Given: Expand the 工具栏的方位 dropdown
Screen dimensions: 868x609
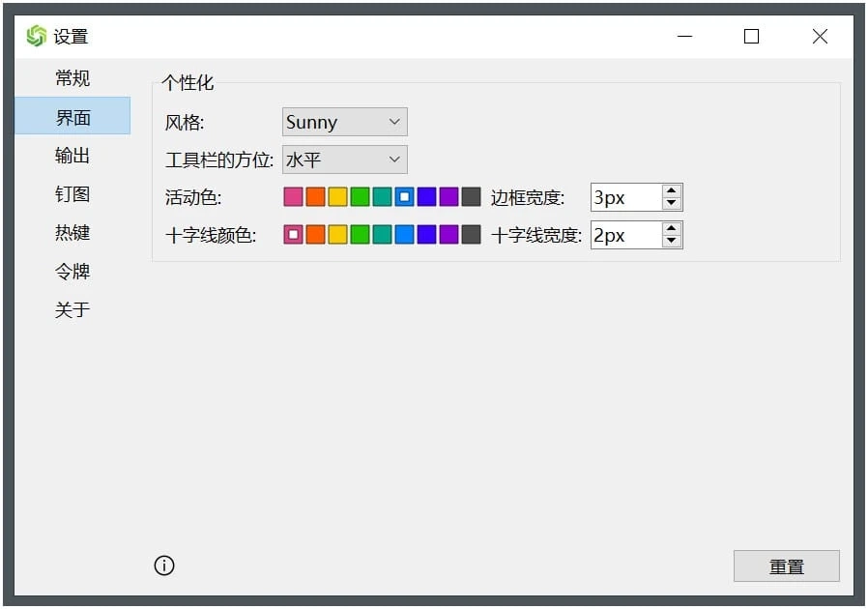Looking at the screenshot, I should (x=344, y=159).
